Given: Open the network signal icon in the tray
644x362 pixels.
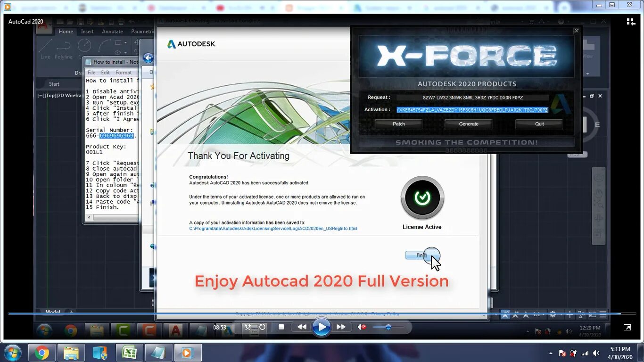Looking at the screenshot, I should [x=585, y=353].
